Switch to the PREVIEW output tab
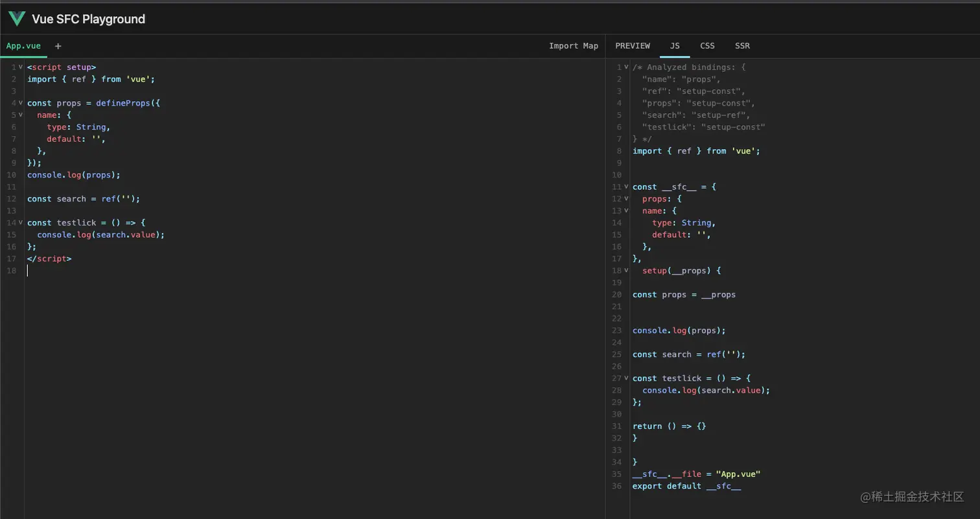980x519 pixels. [633, 46]
